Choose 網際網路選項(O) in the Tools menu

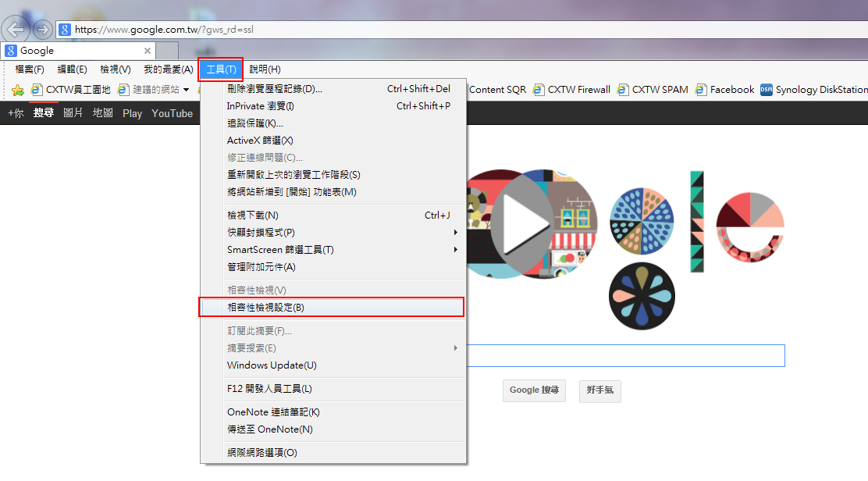pyautogui.click(x=261, y=453)
